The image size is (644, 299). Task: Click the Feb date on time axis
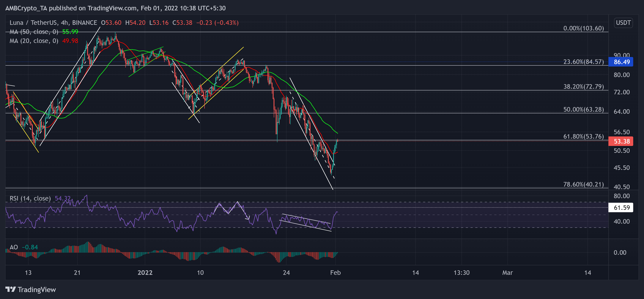click(x=335, y=272)
